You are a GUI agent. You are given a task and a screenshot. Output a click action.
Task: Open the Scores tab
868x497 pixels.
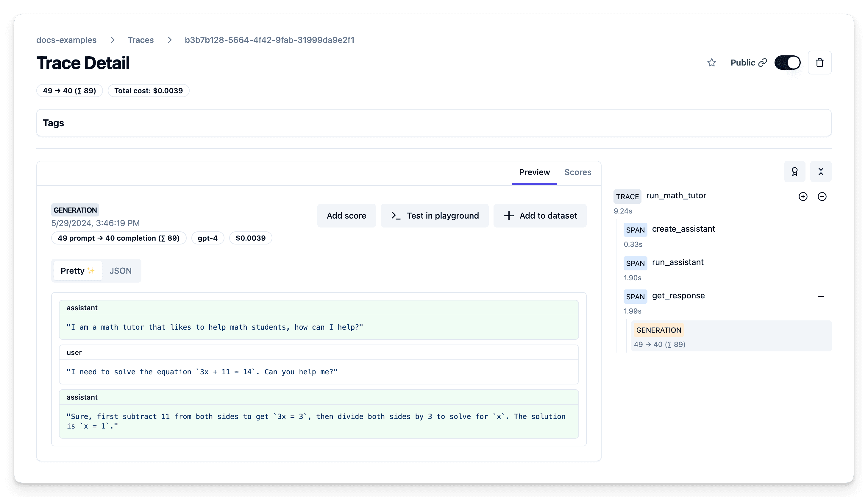[578, 172]
